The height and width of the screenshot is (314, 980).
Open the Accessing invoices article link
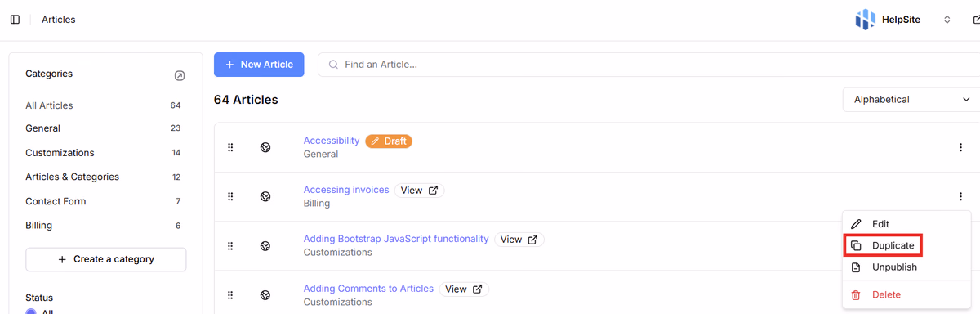click(346, 190)
